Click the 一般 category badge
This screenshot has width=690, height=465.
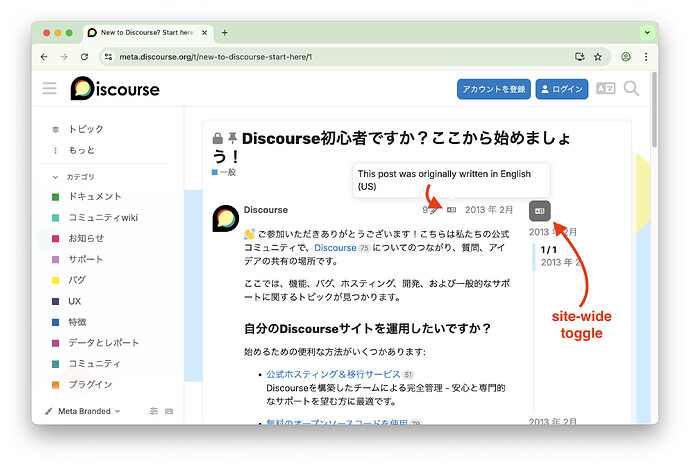224,172
